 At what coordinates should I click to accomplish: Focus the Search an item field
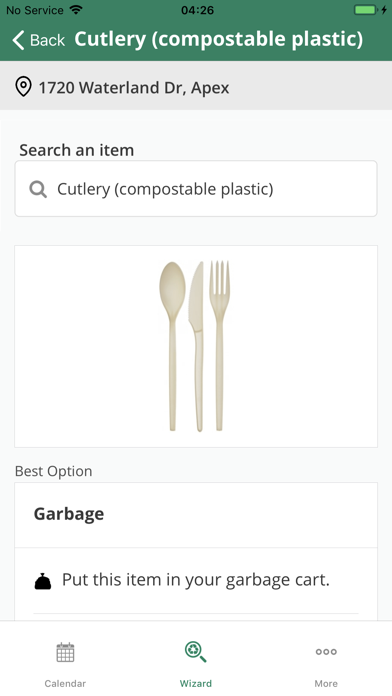click(x=196, y=189)
